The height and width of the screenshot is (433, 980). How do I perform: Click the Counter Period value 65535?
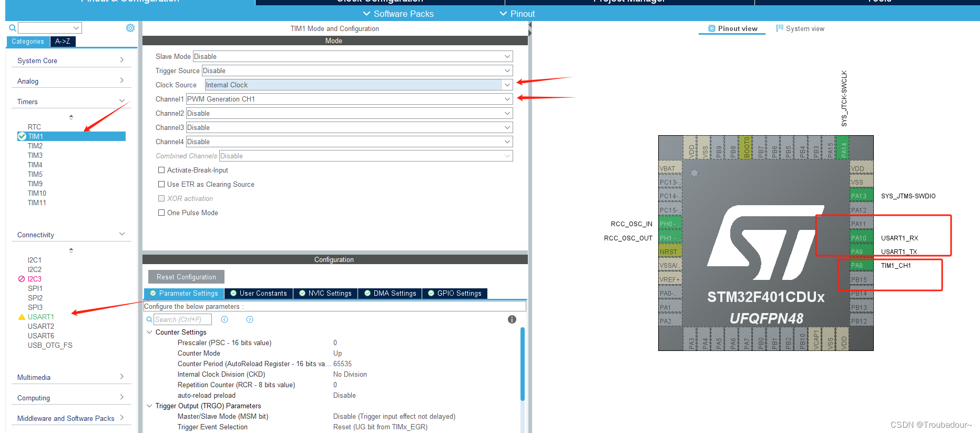click(x=342, y=364)
